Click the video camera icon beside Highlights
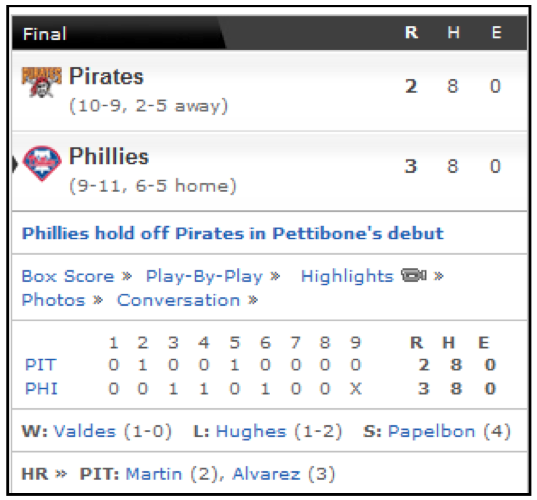This screenshot has width=537, height=500. (413, 275)
